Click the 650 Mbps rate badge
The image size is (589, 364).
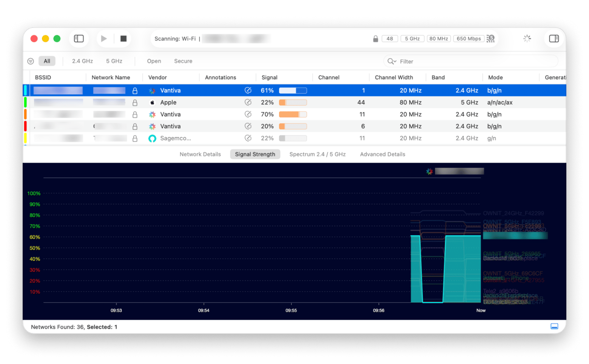(469, 39)
